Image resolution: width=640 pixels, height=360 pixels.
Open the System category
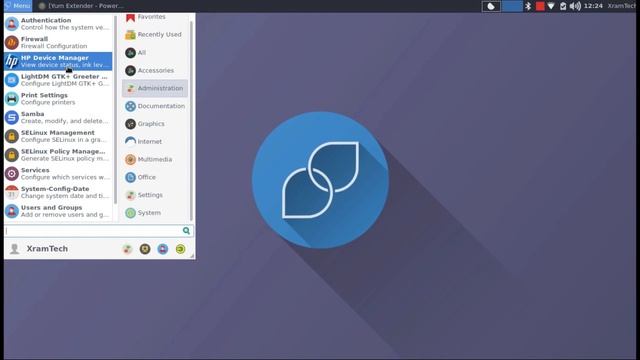[x=155, y=213]
